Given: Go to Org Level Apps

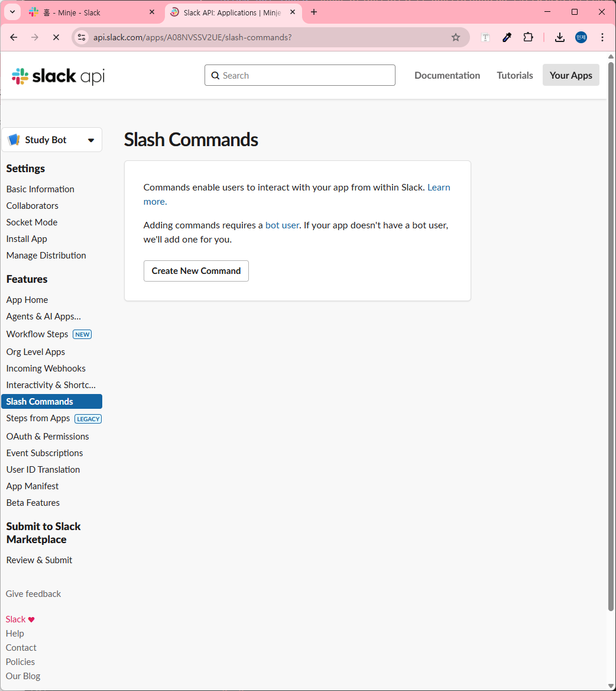Looking at the screenshot, I should click(35, 351).
